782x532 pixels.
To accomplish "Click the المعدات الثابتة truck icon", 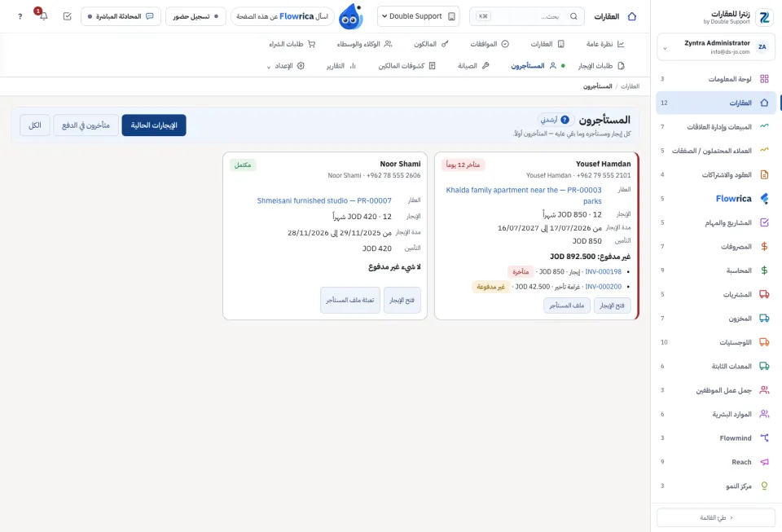I will point(764,366).
